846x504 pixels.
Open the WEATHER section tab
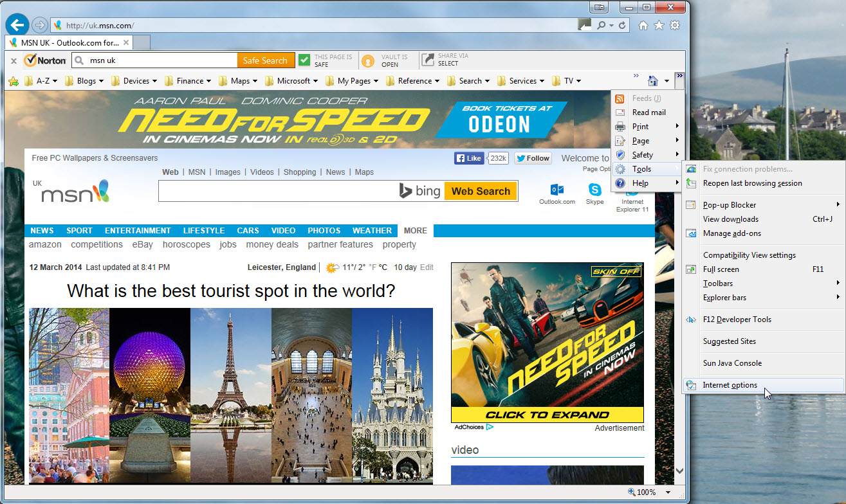point(372,231)
